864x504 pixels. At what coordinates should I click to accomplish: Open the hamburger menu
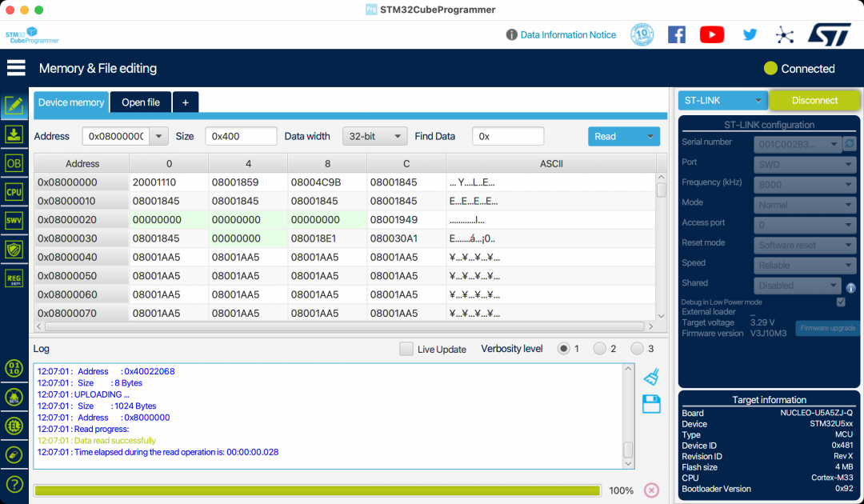pyautogui.click(x=15, y=67)
